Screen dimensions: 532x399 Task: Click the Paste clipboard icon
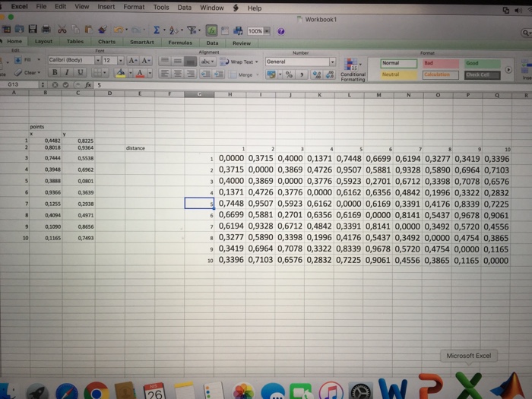[89, 30]
